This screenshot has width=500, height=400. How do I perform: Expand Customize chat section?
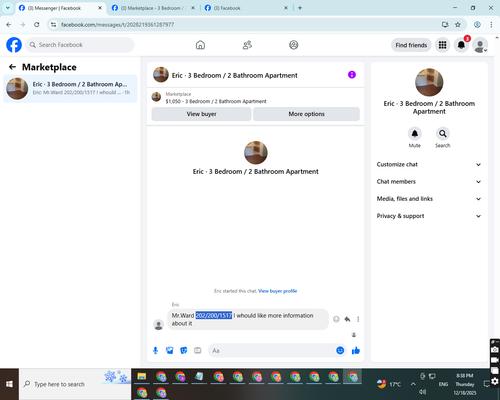coord(429,164)
